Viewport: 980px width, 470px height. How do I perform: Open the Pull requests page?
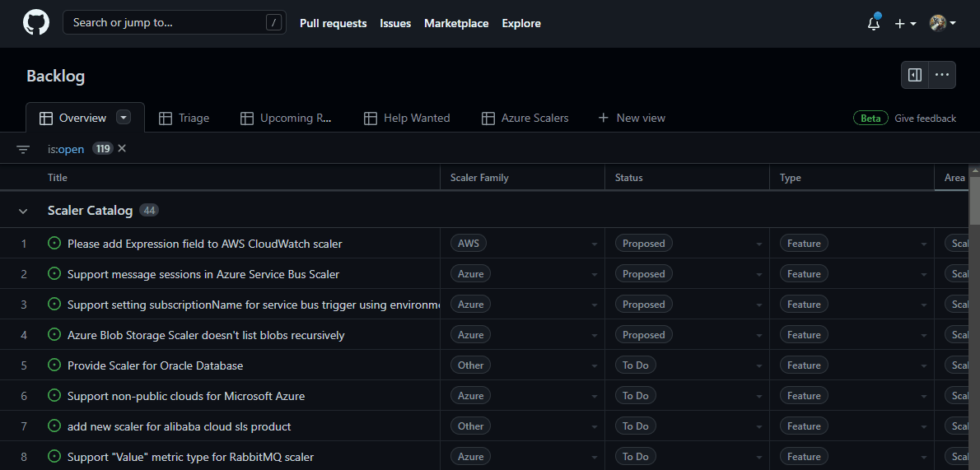334,23
